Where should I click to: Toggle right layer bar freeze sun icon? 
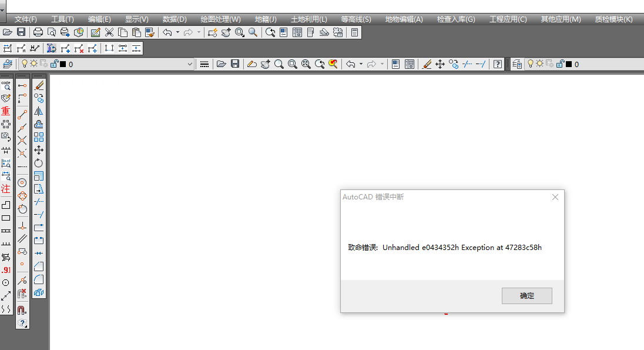[x=539, y=64]
